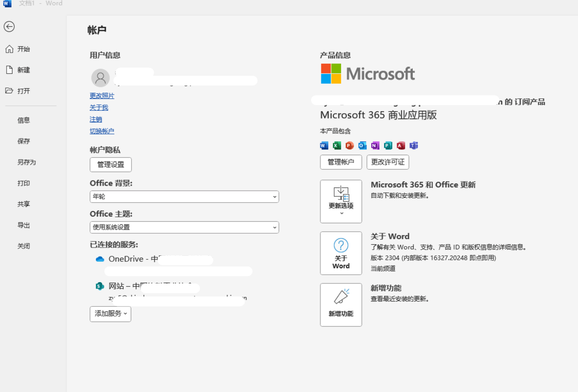Click the Microsoft logo under 产品信息
Viewport: 578px width, 392px height.
(368, 73)
